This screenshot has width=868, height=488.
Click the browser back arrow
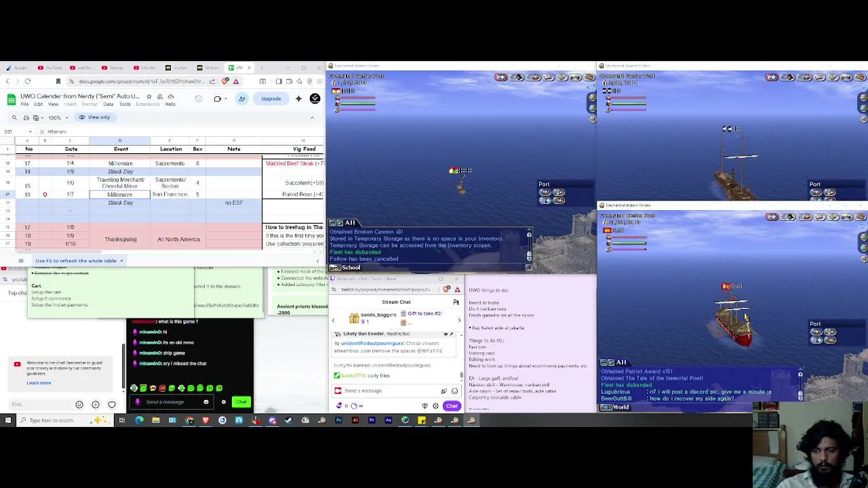[7, 81]
